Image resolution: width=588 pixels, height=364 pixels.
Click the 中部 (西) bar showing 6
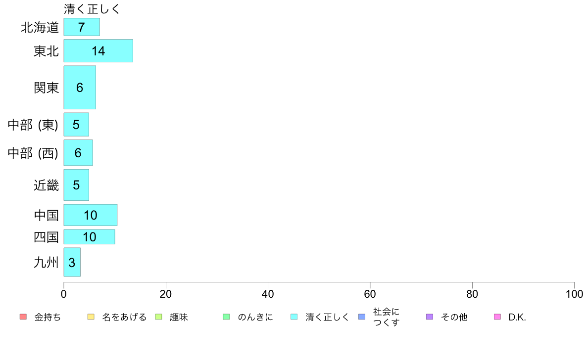point(78,152)
